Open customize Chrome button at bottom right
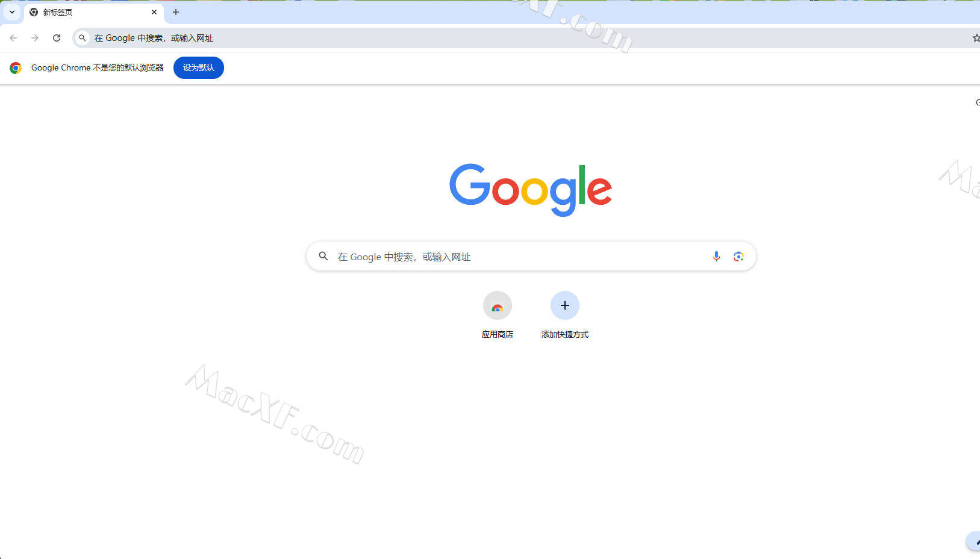Screen dimensions: 980x559 [x=973, y=542]
